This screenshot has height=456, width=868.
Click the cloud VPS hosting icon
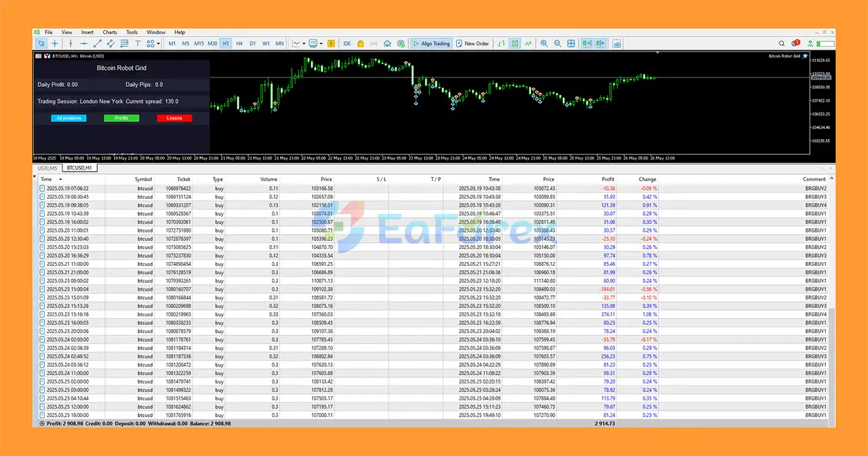[x=387, y=43]
